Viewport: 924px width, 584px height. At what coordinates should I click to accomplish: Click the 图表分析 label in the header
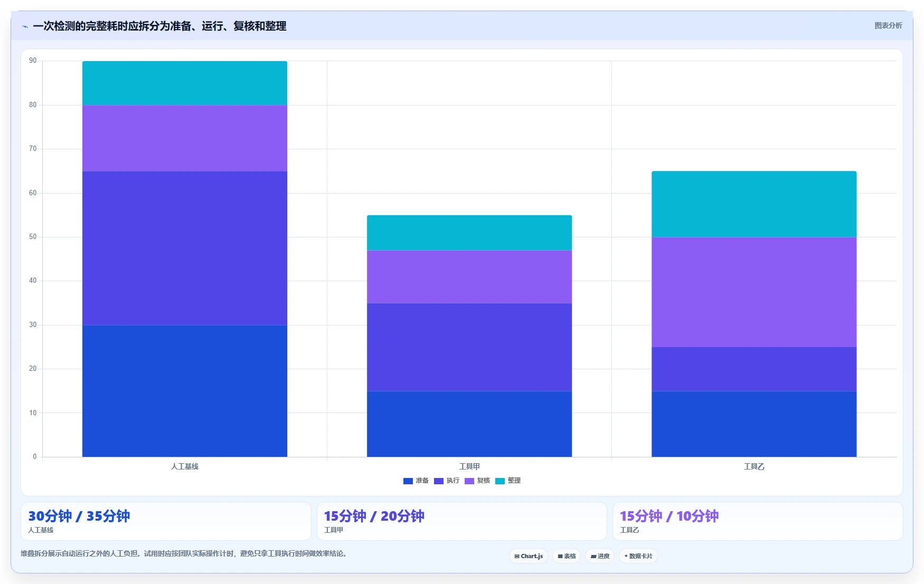[888, 25]
